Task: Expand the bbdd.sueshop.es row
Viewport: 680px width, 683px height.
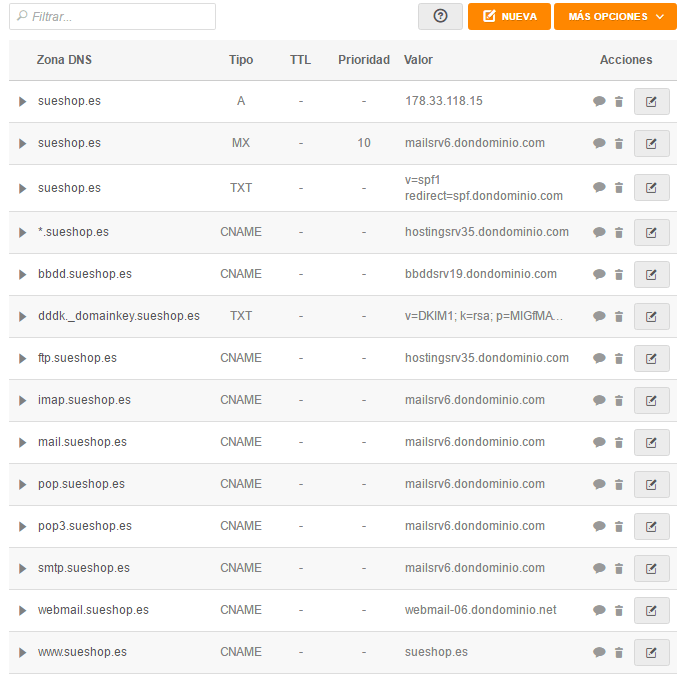Action: click(x=22, y=274)
